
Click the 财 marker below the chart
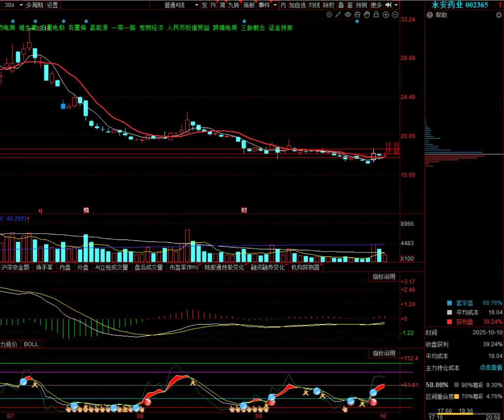coord(244,210)
